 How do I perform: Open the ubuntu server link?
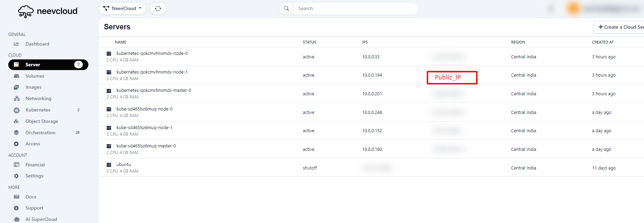[x=124, y=165]
